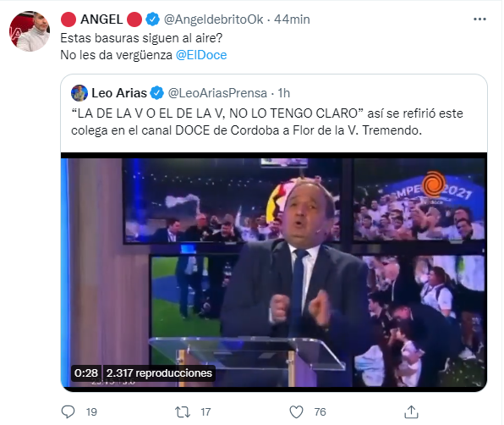Screen dimensions: 504x425
Task: Click the ANGEL display name
Action: click(101, 19)
